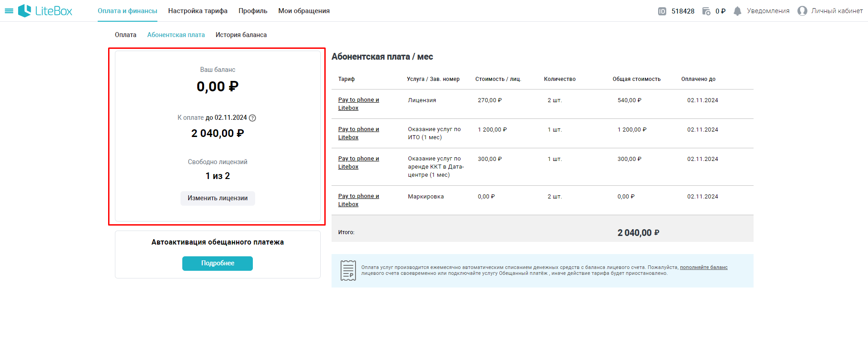
Task: Open Настройка тарифа menu
Action: click(x=198, y=11)
